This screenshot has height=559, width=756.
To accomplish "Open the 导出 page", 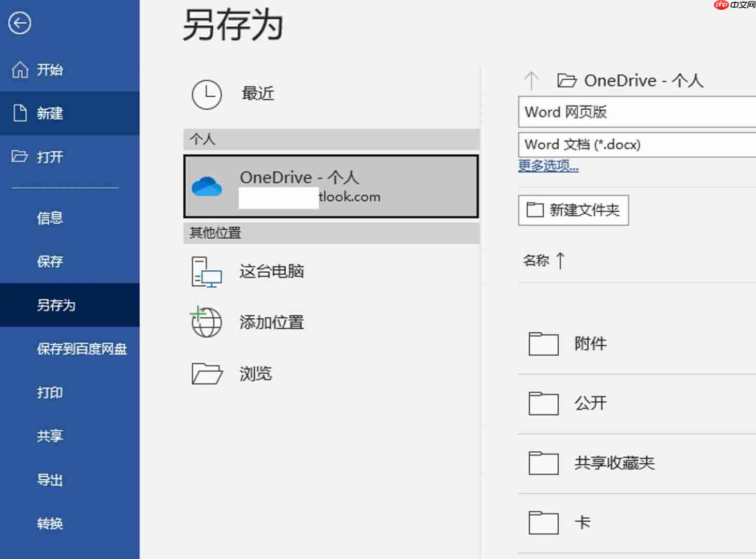I will pos(70,480).
